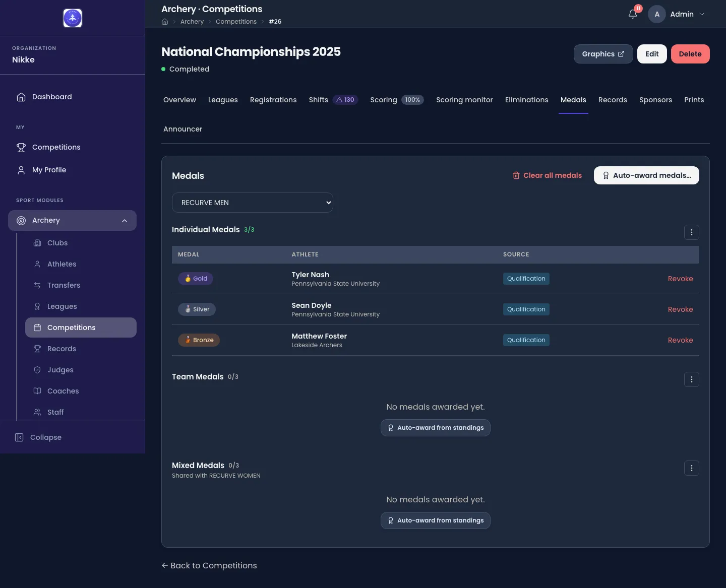Open Mixed Medals options menu
The width and height of the screenshot is (726, 588).
[x=692, y=468]
